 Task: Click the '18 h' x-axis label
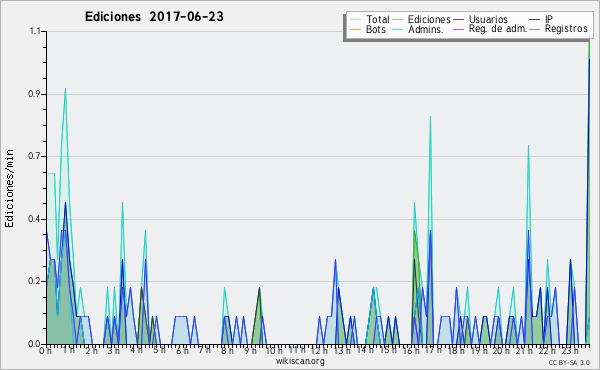(456, 351)
